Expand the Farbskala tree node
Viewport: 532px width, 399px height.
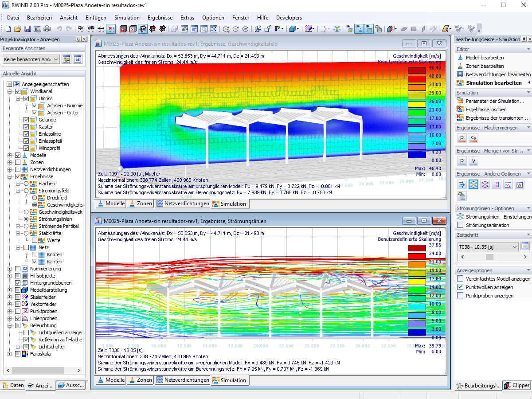point(10,354)
